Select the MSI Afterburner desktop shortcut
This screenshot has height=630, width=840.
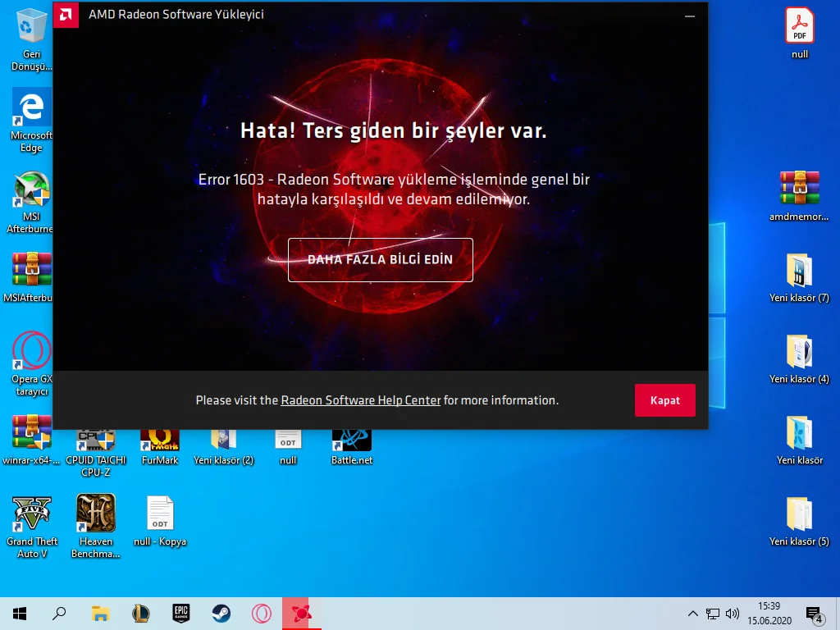pos(31,203)
